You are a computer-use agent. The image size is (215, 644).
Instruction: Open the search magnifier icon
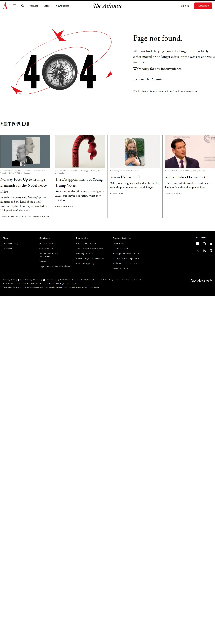pyautogui.click(x=23, y=6)
